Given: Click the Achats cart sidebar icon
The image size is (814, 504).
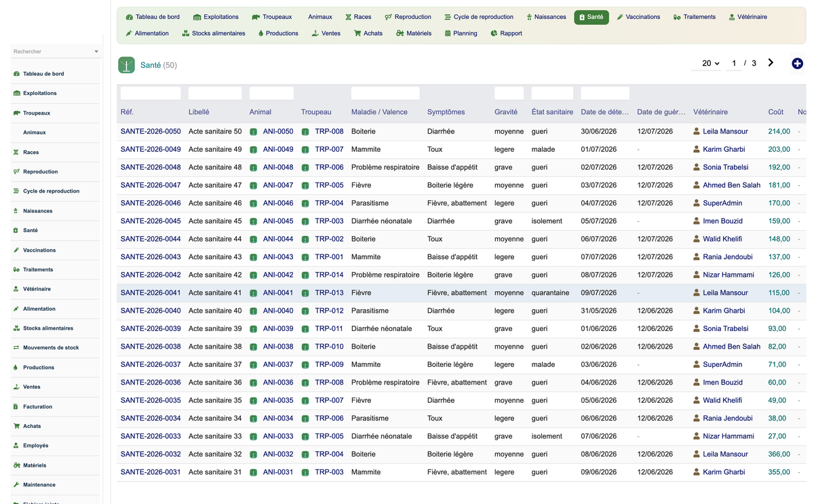Looking at the screenshot, I should point(16,426).
